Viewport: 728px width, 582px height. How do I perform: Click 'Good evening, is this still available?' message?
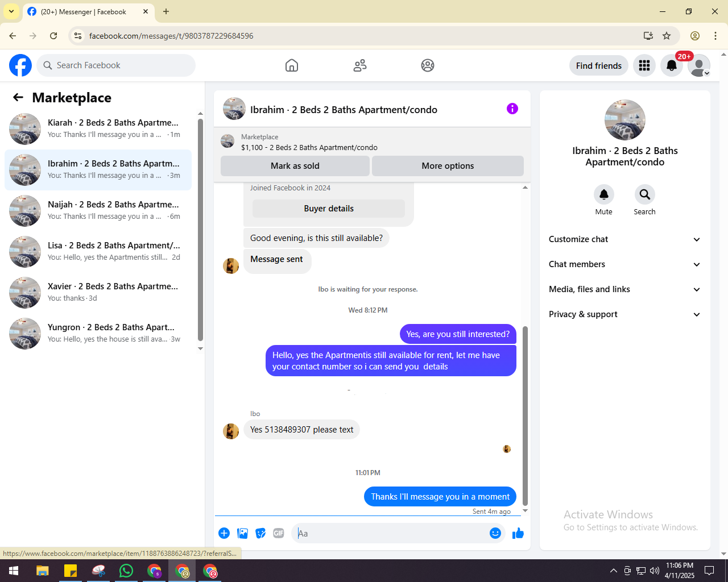point(316,238)
